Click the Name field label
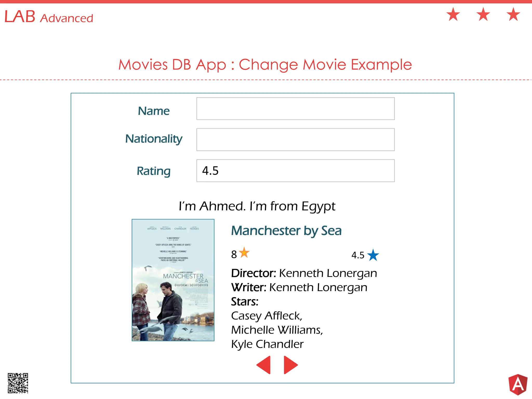The width and height of the screenshot is (532, 399). (x=154, y=111)
